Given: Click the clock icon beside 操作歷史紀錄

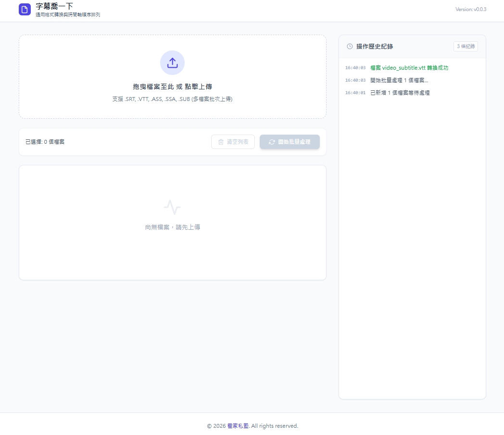Looking at the screenshot, I should [x=350, y=47].
